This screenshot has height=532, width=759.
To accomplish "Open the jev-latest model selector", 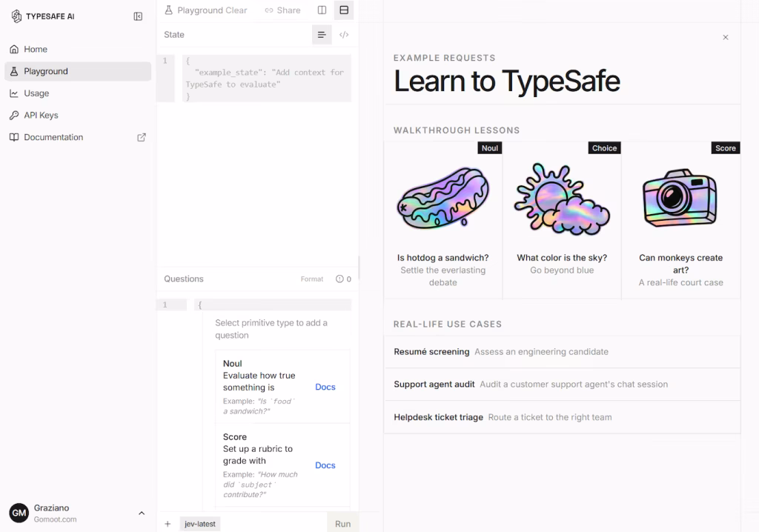I will [x=200, y=524].
